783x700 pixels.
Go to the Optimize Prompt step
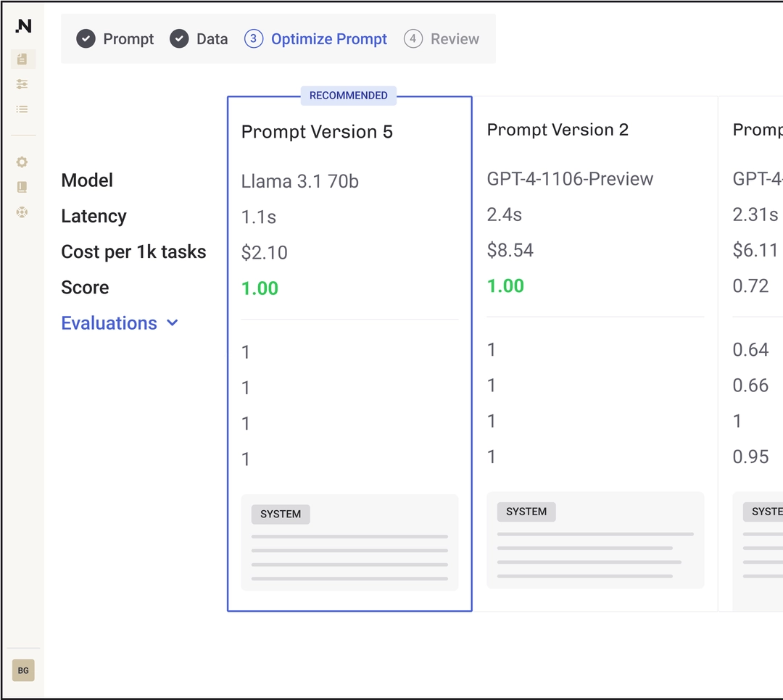click(x=328, y=39)
